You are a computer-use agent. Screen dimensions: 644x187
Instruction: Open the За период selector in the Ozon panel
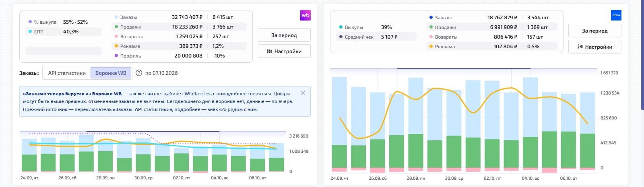click(x=595, y=31)
